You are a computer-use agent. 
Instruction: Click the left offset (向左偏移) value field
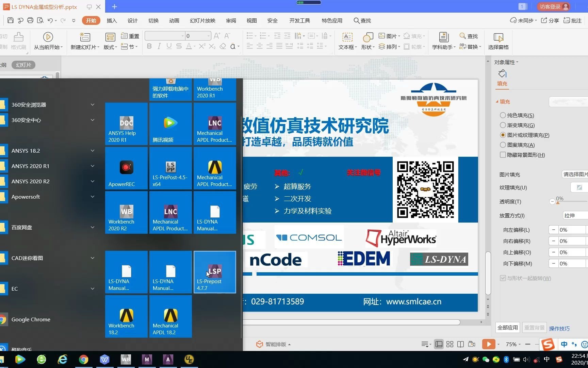coord(572,230)
